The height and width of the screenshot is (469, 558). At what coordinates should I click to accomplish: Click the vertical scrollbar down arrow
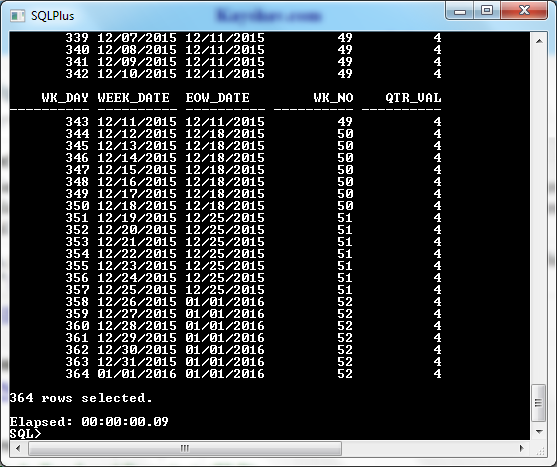[x=539, y=432]
